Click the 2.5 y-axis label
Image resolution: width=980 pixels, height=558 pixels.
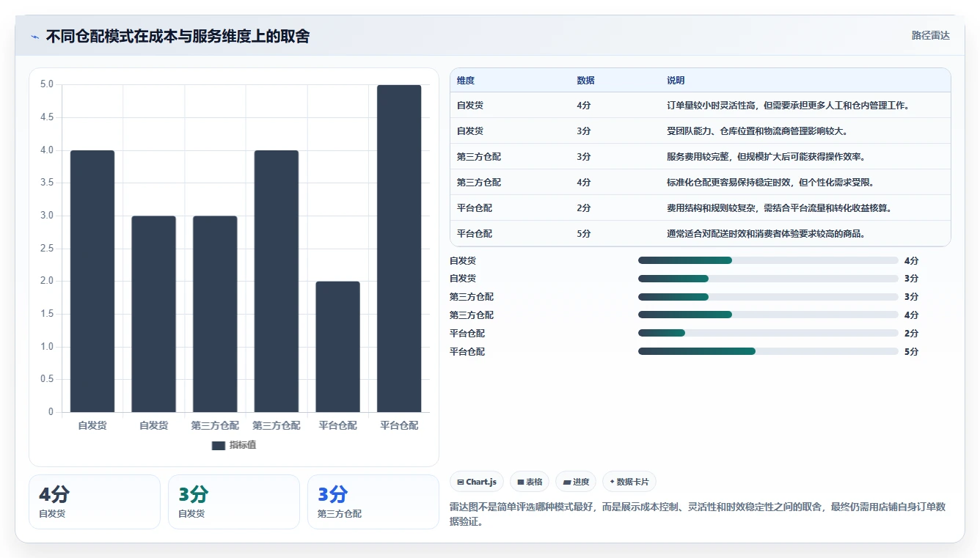pos(47,249)
